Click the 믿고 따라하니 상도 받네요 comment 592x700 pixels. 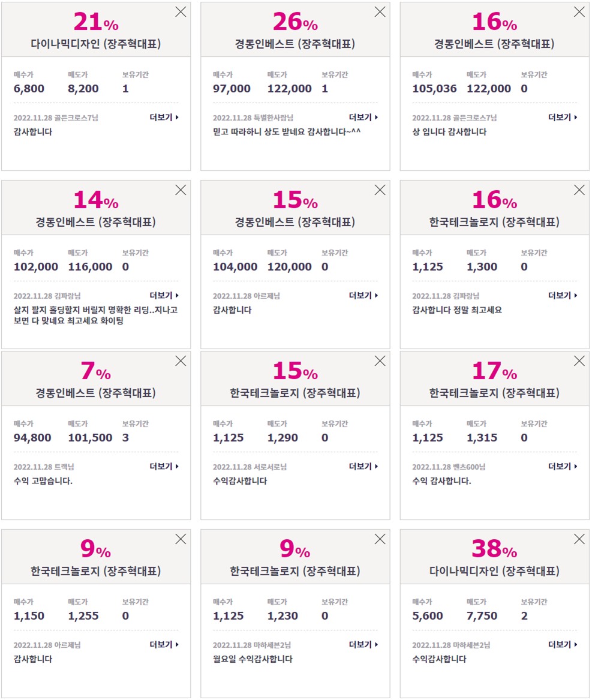(287, 132)
